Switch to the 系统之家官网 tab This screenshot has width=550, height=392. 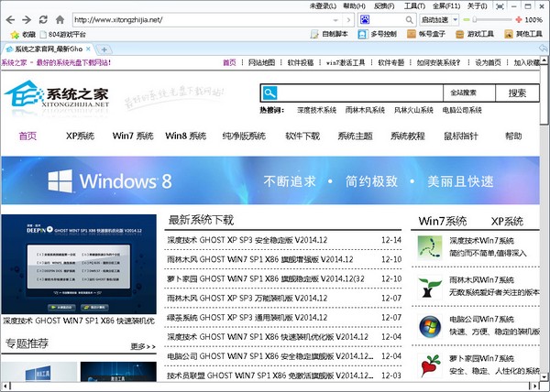(49, 49)
